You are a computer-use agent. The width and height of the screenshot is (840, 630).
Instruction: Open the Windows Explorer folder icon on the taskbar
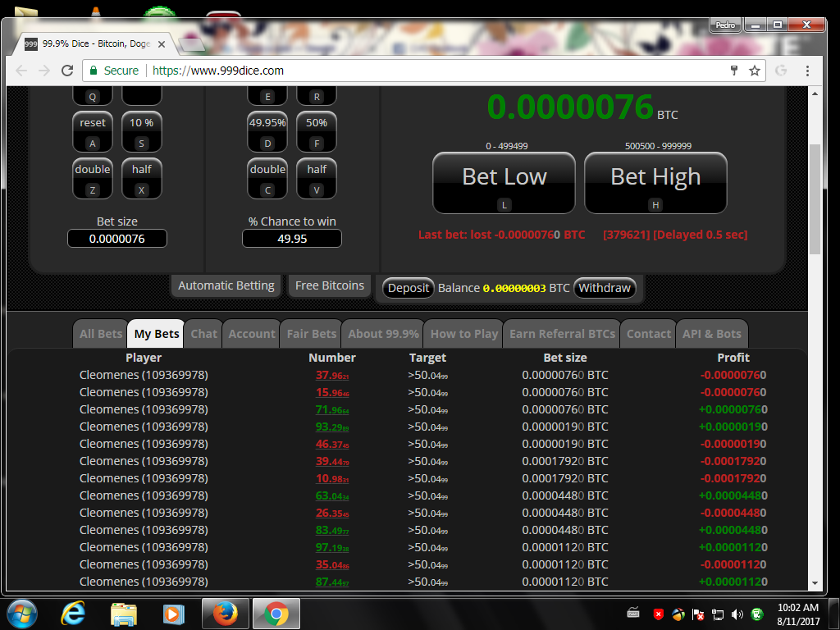pyautogui.click(x=124, y=614)
